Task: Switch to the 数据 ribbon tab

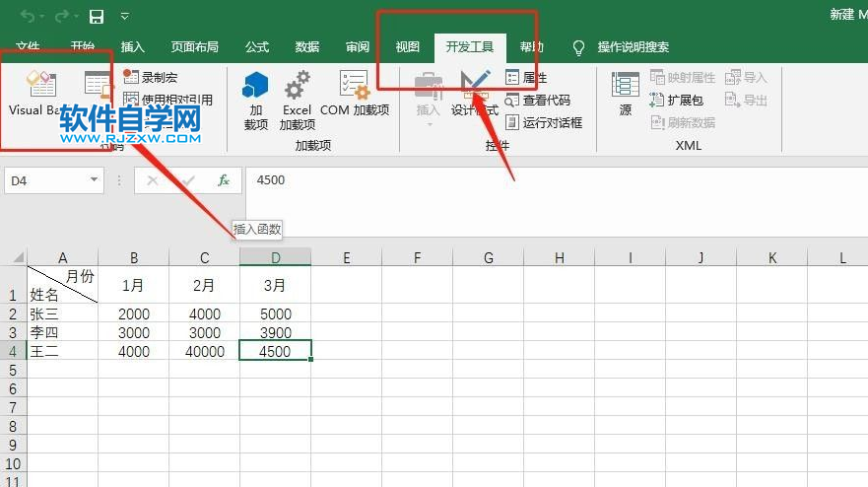Action: (307, 47)
